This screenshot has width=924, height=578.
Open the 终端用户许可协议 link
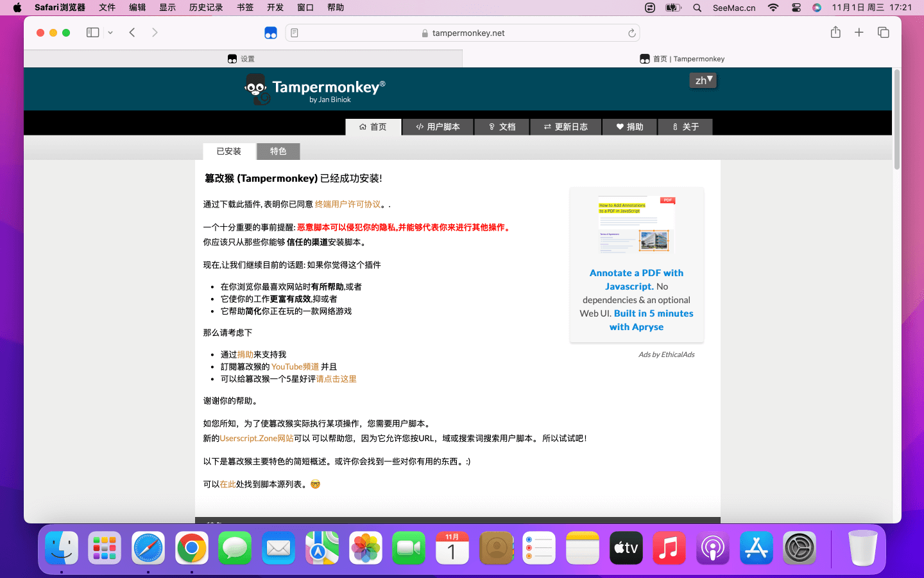[x=348, y=204]
